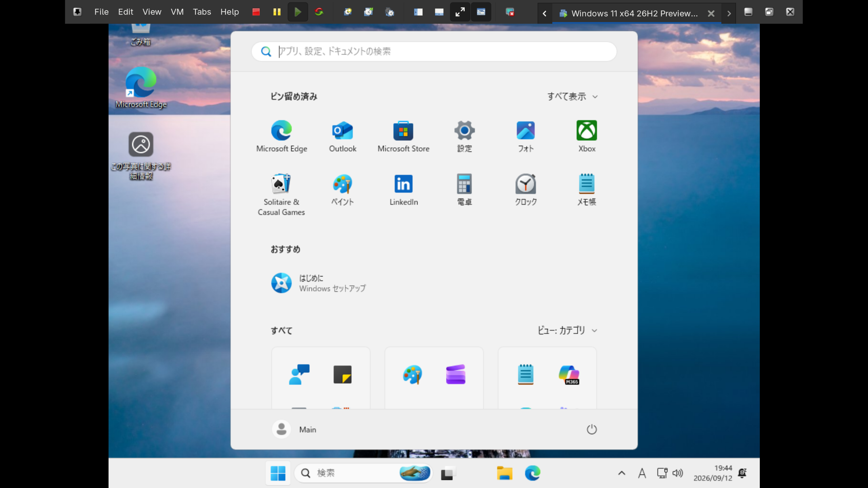Viewport: 868px width, 488px height.
Task: Open はじめに Windows セットアップ recommendation
Action: [319, 283]
